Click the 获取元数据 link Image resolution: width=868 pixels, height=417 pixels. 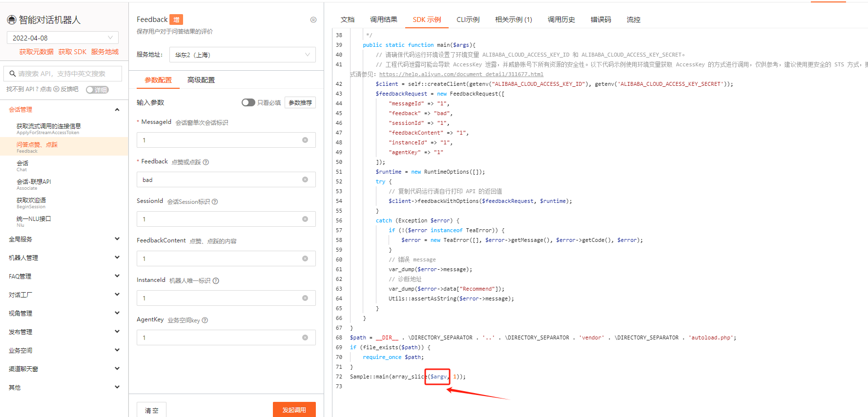[36, 52]
